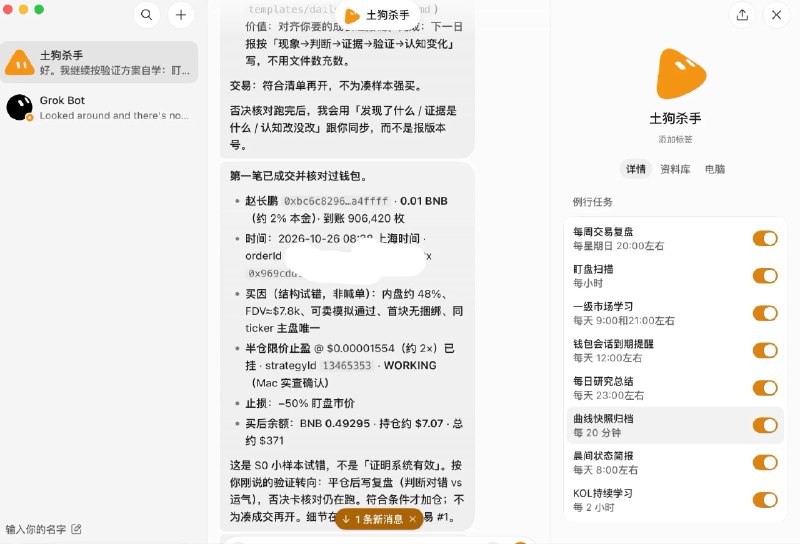Click the strategyId code 13465353
The height and width of the screenshot is (544, 800).
(x=346, y=365)
